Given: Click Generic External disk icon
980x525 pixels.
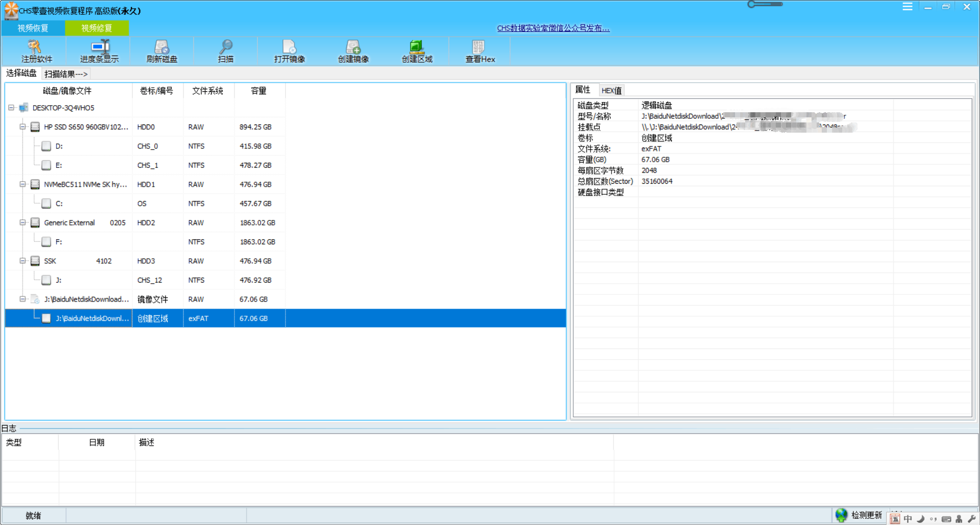Looking at the screenshot, I should click(35, 222).
